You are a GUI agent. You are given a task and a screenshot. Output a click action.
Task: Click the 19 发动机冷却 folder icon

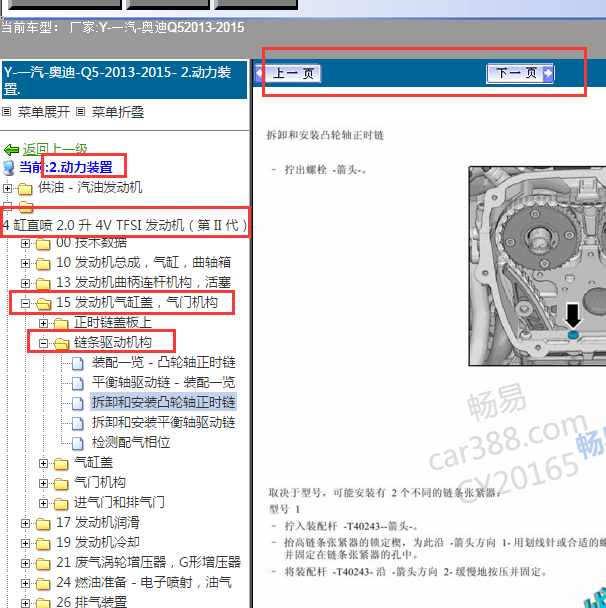point(43,544)
